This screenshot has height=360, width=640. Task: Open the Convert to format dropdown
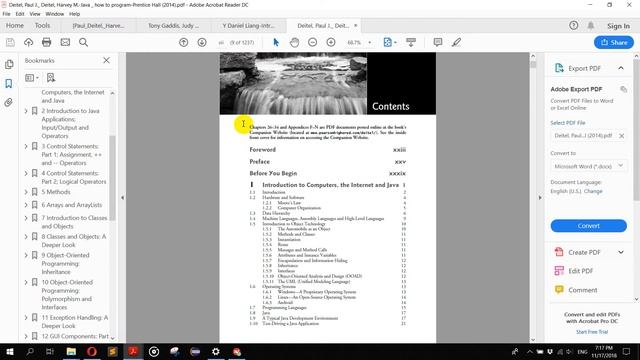pyautogui.click(x=588, y=166)
